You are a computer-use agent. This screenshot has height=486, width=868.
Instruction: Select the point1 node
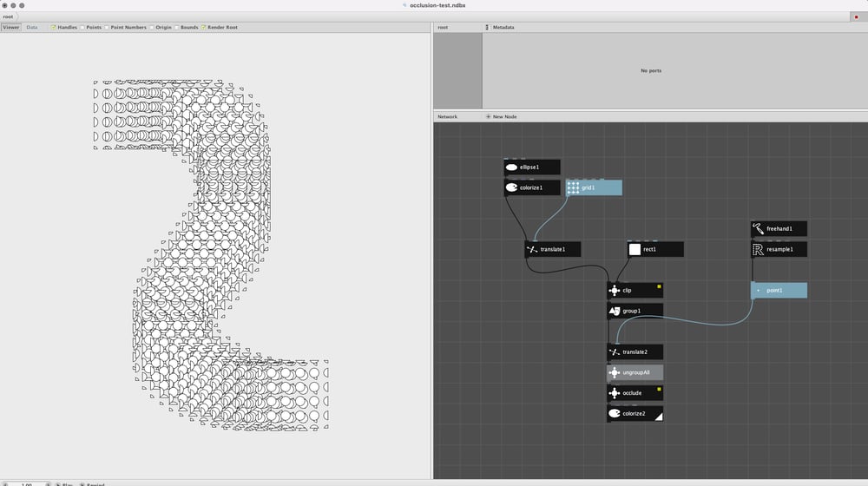pos(779,291)
